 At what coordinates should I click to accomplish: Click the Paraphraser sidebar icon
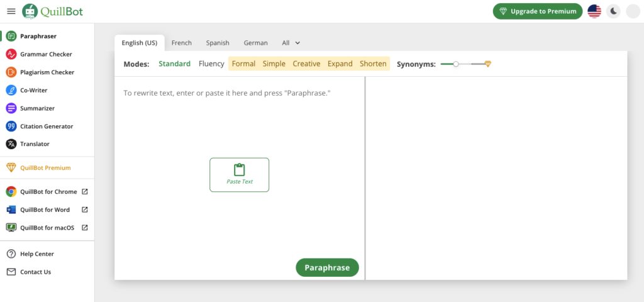coord(11,36)
